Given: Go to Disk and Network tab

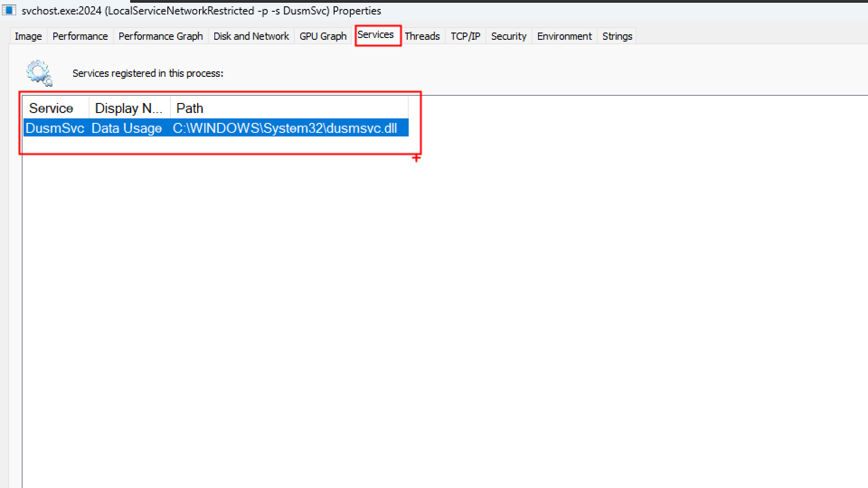Looking at the screenshot, I should (x=251, y=36).
